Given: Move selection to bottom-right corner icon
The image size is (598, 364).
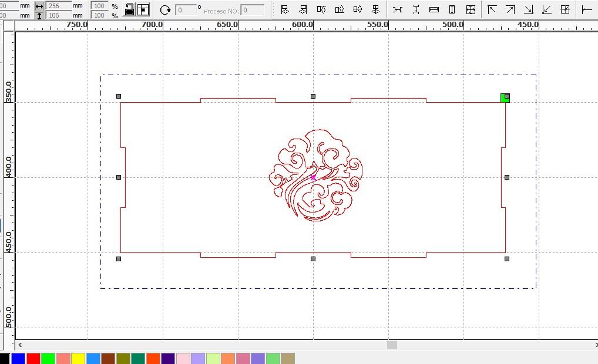Looking at the screenshot, I should pyautogui.click(x=529, y=9).
